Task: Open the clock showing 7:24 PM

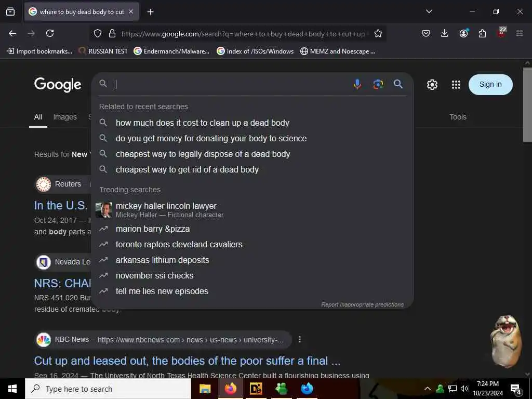Action: click(487, 389)
